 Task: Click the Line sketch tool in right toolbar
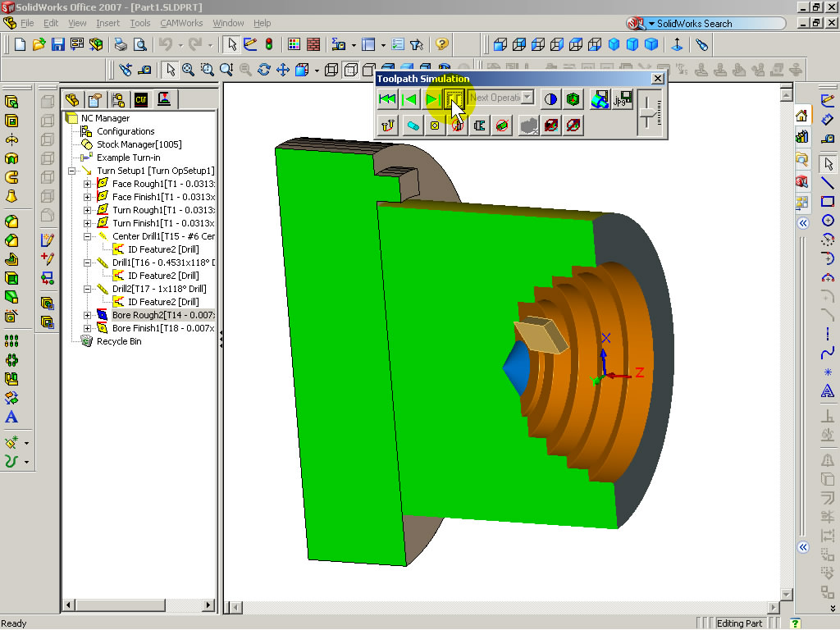(x=828, y=183)
